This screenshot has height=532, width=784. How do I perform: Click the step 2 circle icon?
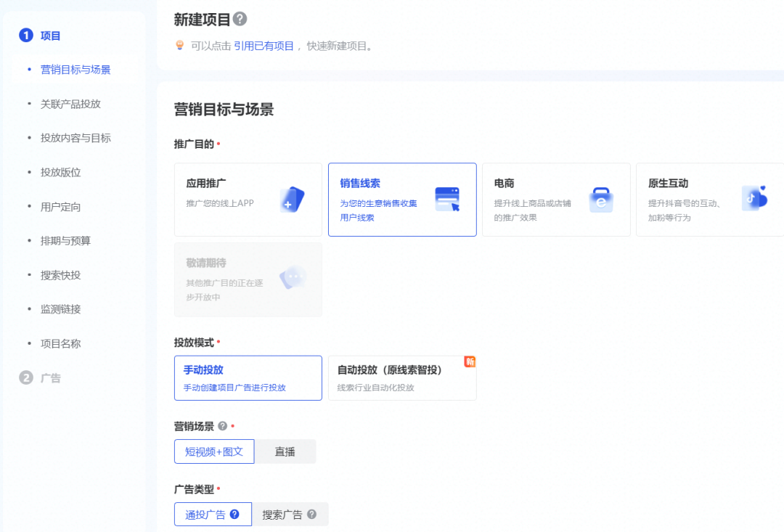[26, 377]
